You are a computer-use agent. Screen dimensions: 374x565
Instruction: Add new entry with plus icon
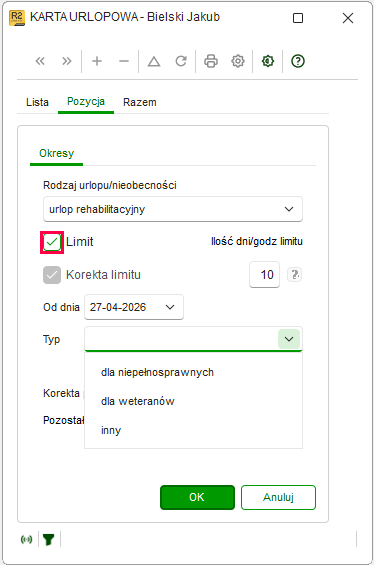point(97,61)
